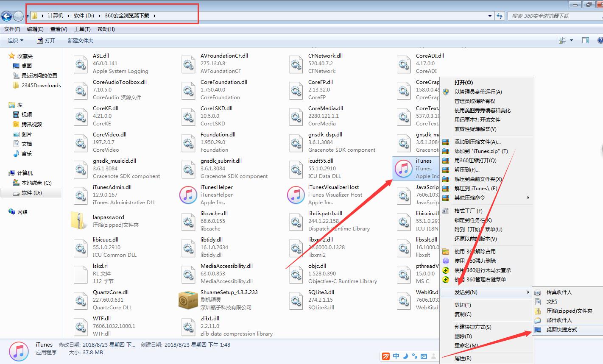Image resolution: width=603 pixels, height=364 pixels.
Task: Open the 文件(F) menu
Action: pyautogui.click(x=12, y=29)
